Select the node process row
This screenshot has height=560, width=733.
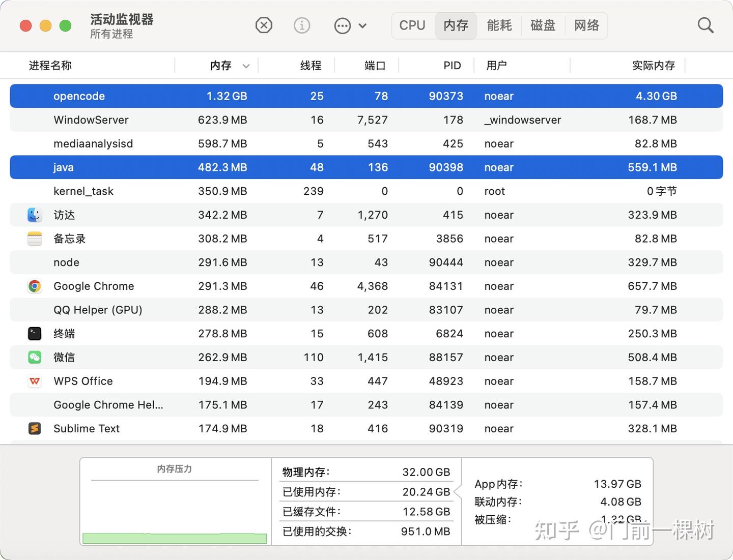366,262
